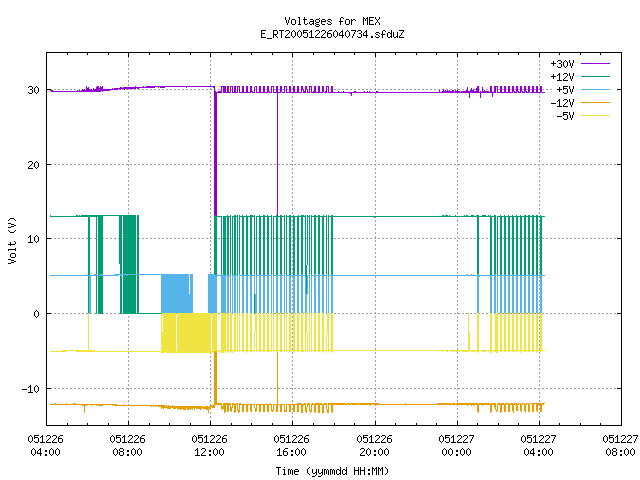
Task: Click the Y-axis tick value 30
Action: coord(33,90)
